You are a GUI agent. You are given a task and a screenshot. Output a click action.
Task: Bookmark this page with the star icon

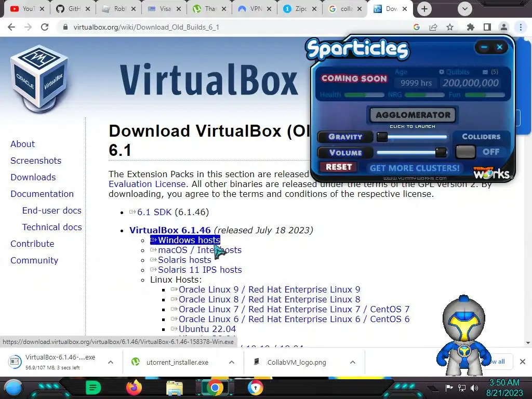point(450,27)
